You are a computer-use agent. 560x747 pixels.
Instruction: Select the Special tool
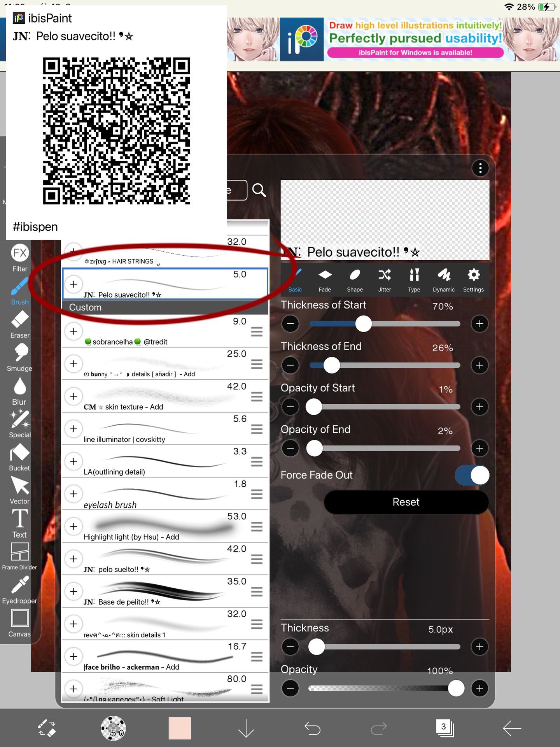tap(19, 424)
